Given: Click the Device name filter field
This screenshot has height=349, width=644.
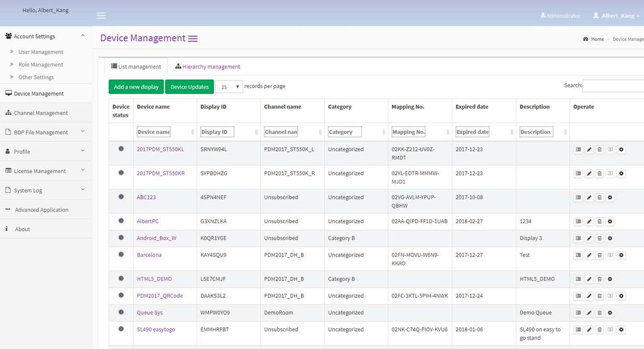Looking at the screenshot, I should point(153,132).
